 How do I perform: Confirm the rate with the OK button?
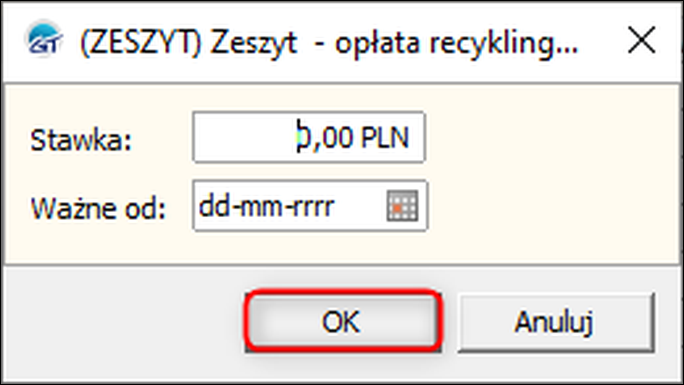click(343, 321)
